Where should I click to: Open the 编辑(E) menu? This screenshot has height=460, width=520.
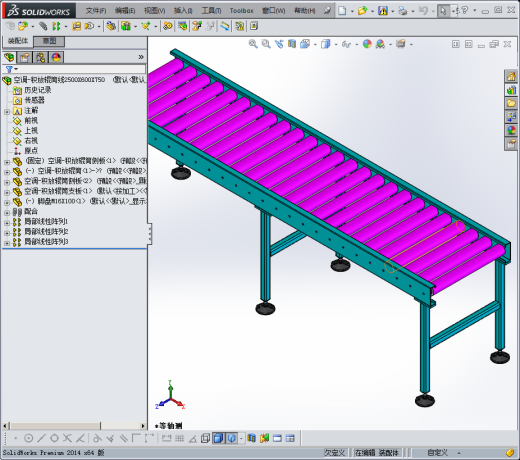[x=125, y=11]
